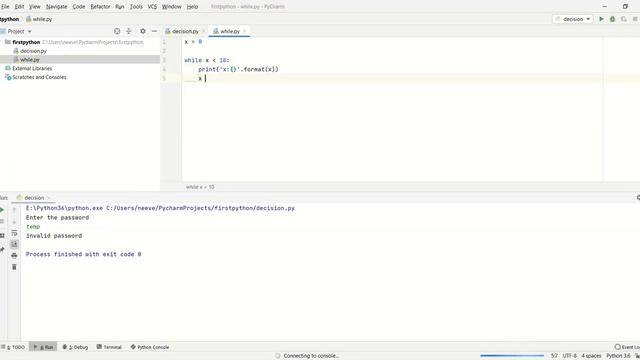Open the Run menu

[x=120, y=7]
